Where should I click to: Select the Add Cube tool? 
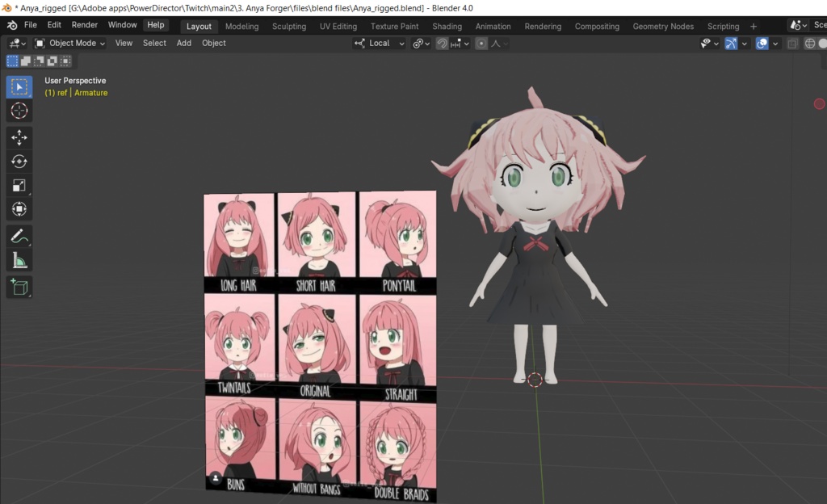click(19, 288)
